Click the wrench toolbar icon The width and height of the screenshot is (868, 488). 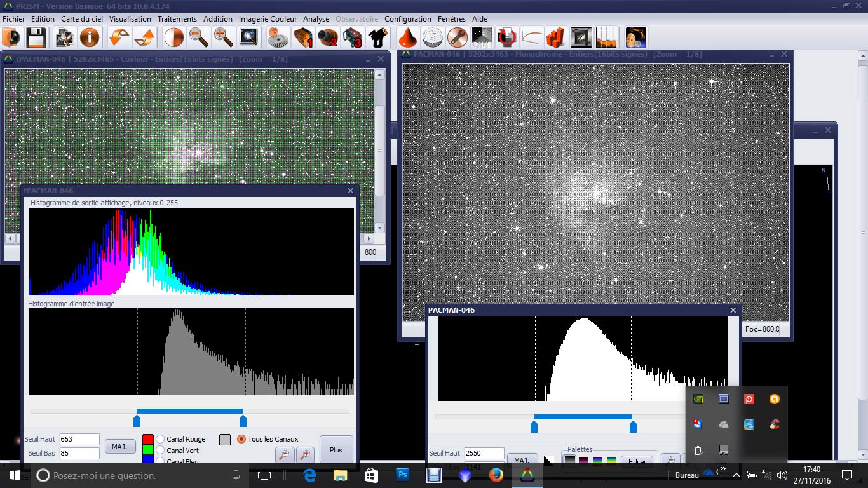[457, 37]
